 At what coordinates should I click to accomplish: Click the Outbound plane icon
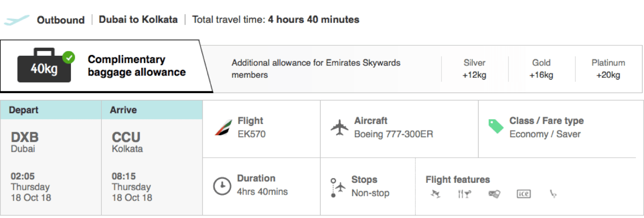click(17, 20)
